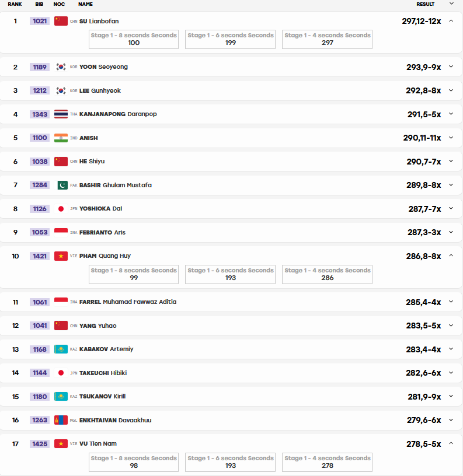
Task: Select athlete name PHAM Quang Huy
Action: 105,256
